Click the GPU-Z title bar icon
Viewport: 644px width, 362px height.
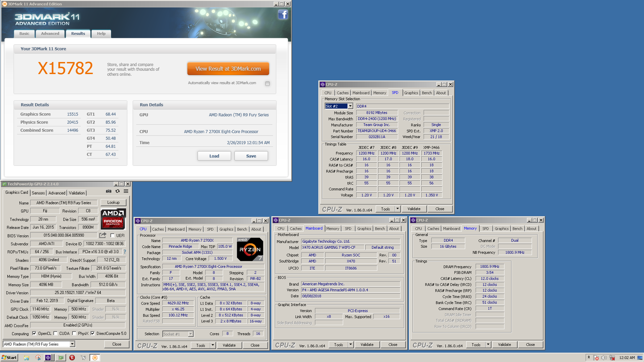coord(4,184)
